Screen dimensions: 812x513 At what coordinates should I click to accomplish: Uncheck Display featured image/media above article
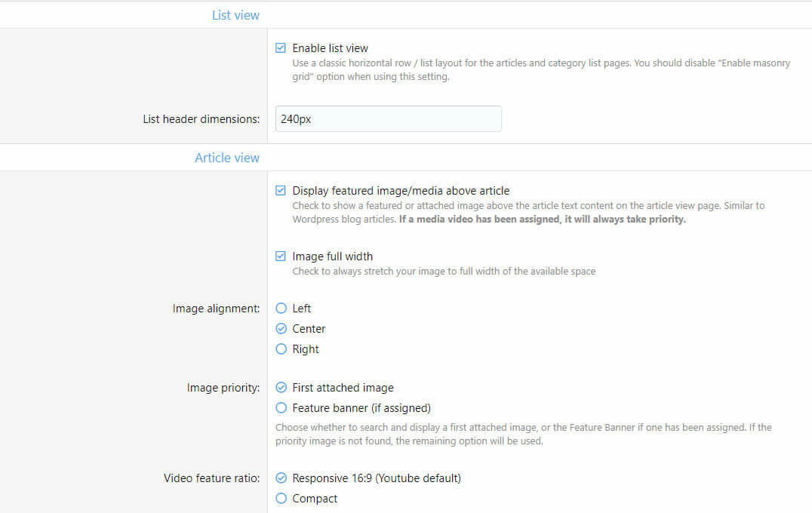281,191
